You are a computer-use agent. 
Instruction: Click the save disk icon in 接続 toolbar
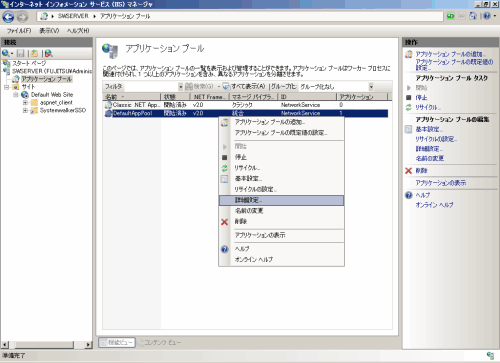(21, 53)
